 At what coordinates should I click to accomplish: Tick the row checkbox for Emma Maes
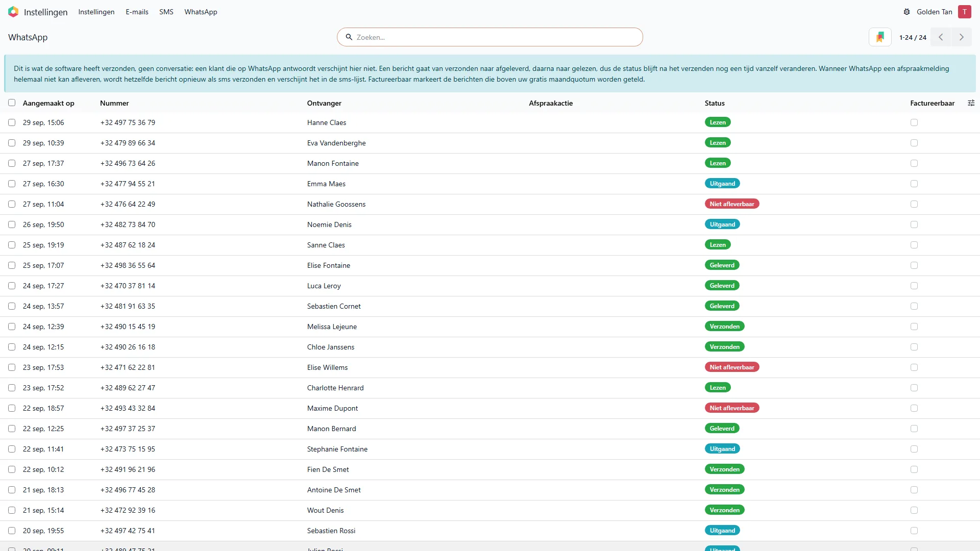click(12, 184)
